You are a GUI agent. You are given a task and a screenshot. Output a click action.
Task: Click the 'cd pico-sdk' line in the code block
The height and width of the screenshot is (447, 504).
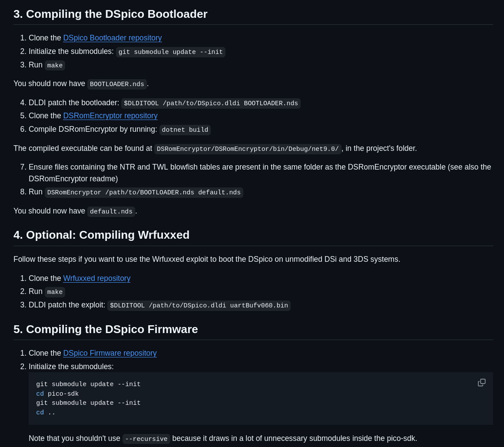[x=57, y=394]
